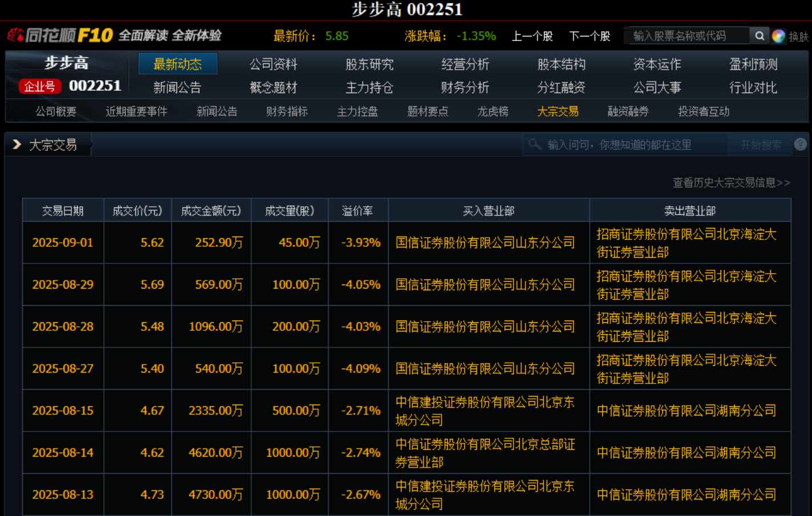Select the 2025-09-01 date cell
Image resolution: width=812 pixels, height=516 pixels.
point(63,243)
